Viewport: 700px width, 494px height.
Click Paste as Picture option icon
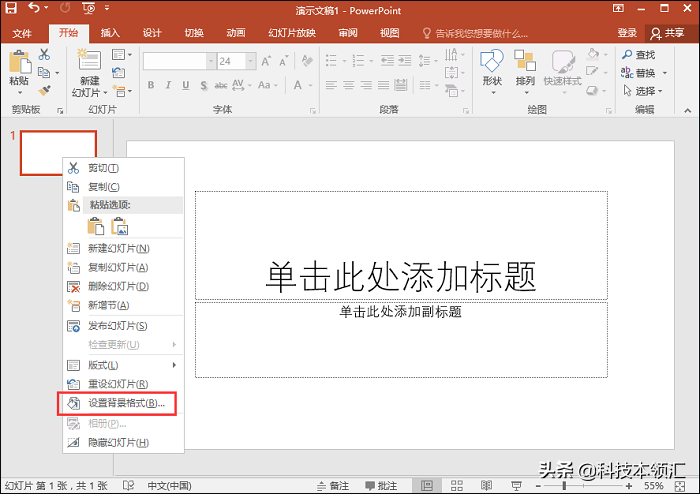(120, 226)
